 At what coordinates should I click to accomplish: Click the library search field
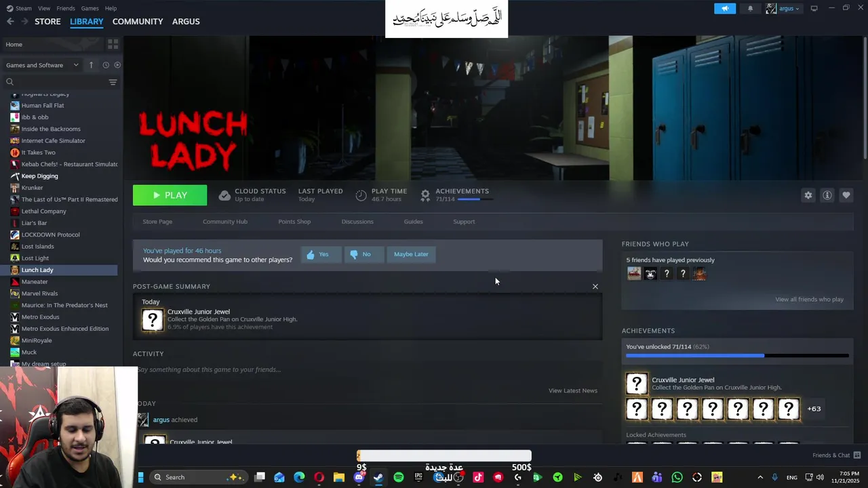[x=56, y=82]
